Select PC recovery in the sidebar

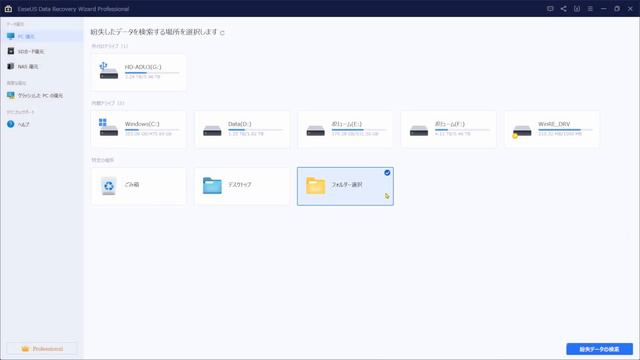click(x=42, y=36)
